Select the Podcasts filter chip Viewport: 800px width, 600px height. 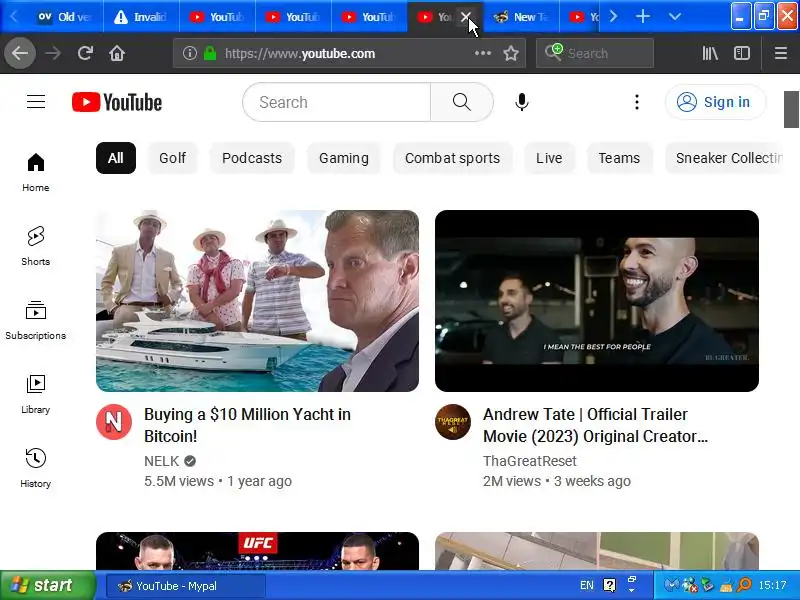point(252,158)
